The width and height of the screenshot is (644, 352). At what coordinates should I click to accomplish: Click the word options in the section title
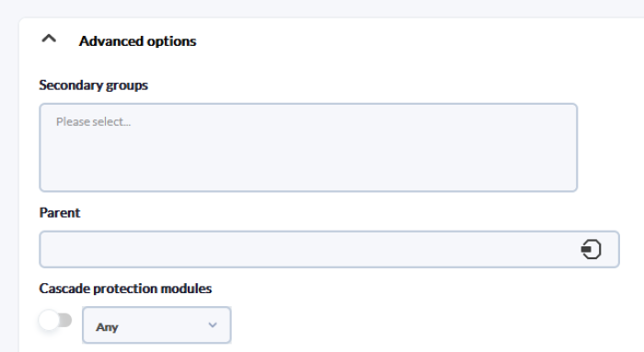(x=172, y=41)
